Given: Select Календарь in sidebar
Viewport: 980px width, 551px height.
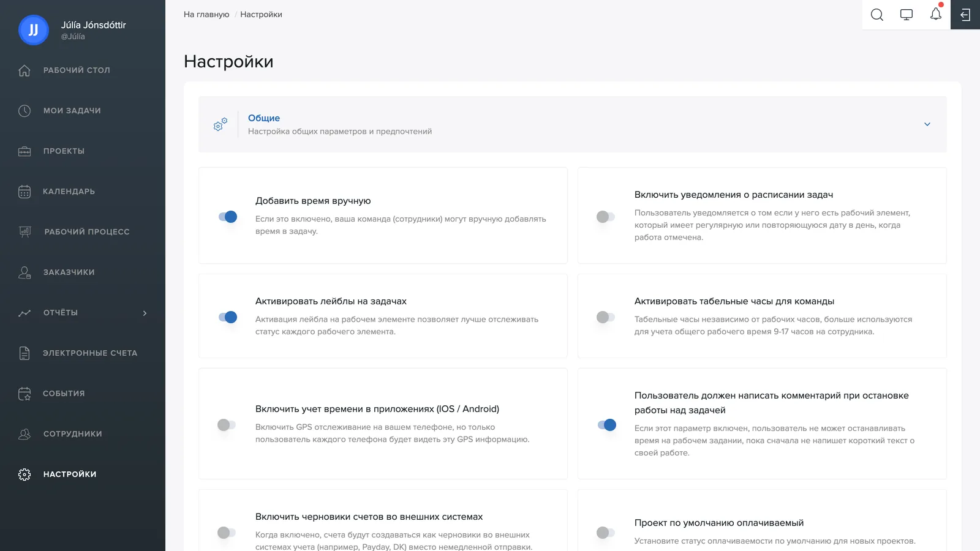Looking at the screenshot, I should tap(69, 192).
